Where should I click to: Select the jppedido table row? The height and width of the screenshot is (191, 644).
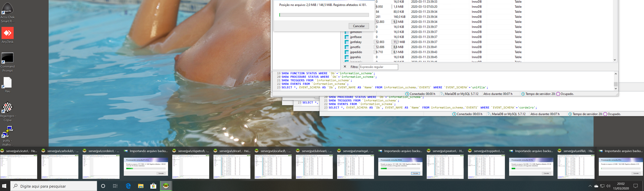[356, 52]
